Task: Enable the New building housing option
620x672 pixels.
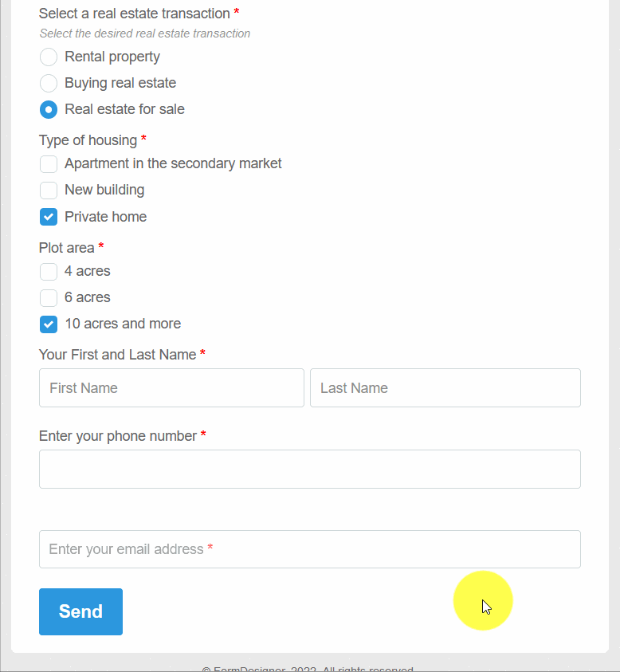Action: tap(49, 191)
